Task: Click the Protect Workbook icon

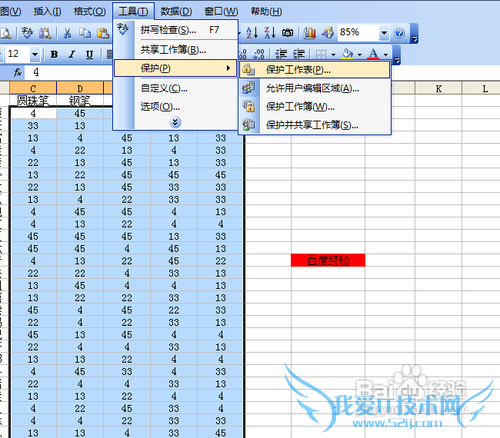Action: point(249,107)
